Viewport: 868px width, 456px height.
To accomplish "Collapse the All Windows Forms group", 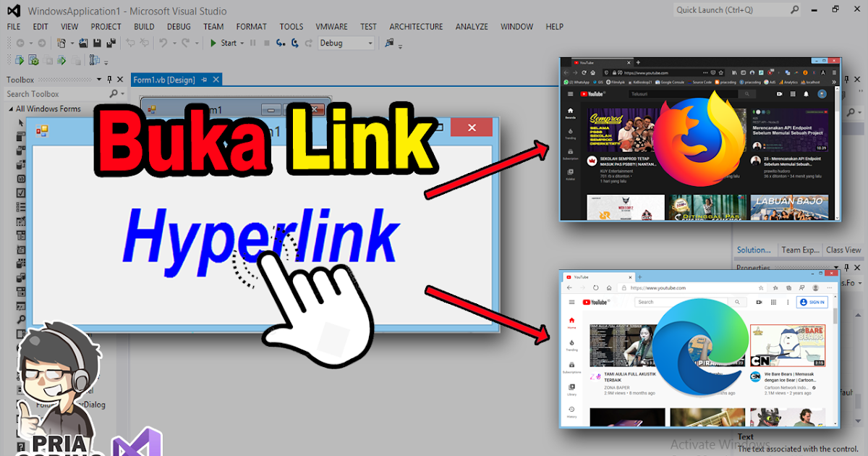I will 11,109.
